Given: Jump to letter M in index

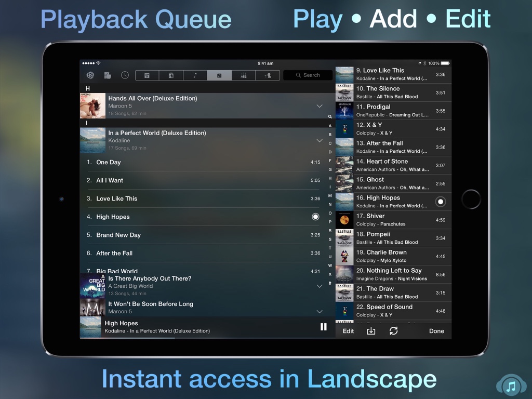Looking at the screenshot, I should coord(330,196).
